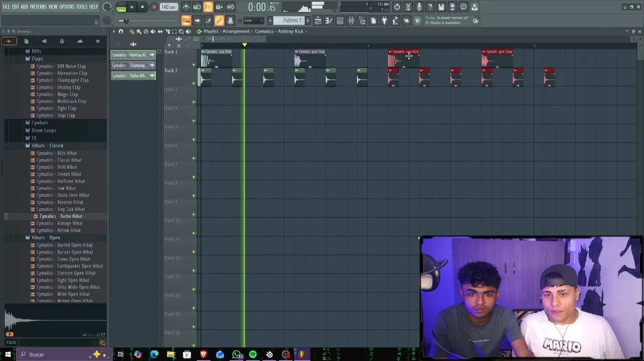
Task: Open the Plugin picker plug icon
Action: pos(384,21)
